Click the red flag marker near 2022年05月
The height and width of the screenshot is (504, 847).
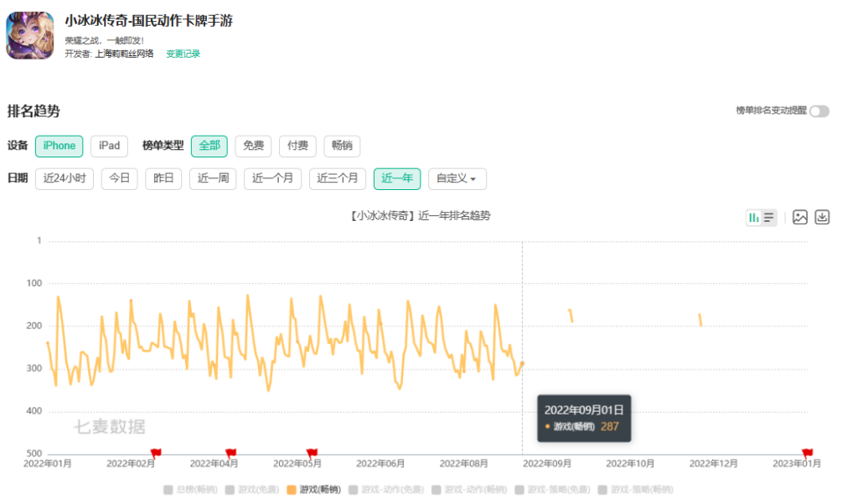pos(312,452)
